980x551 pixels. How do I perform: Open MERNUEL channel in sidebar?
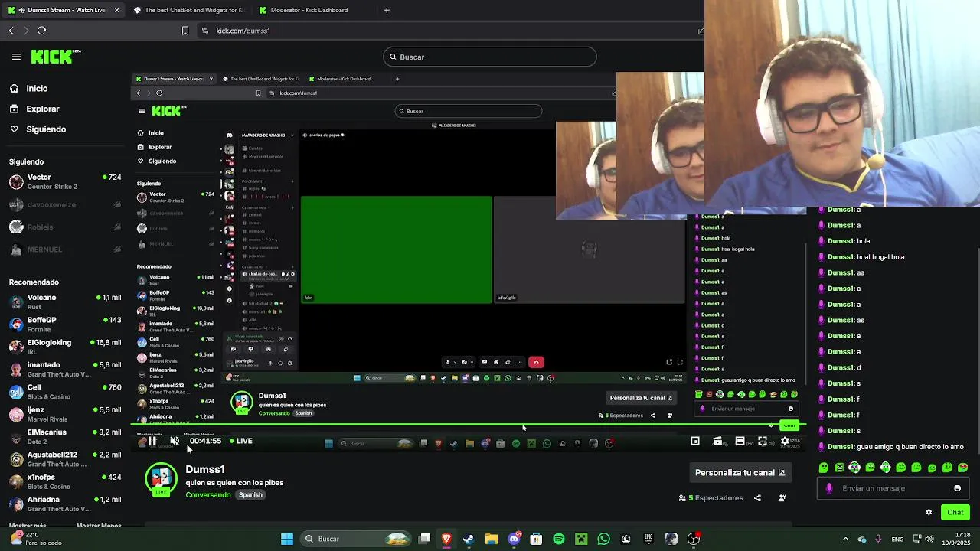(x=65, y=249)
